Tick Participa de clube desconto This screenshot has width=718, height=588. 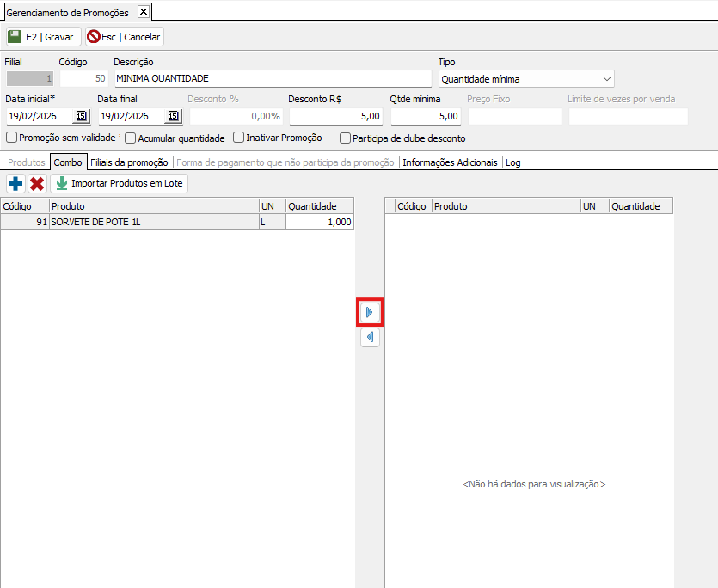click(x=346, y=138)
